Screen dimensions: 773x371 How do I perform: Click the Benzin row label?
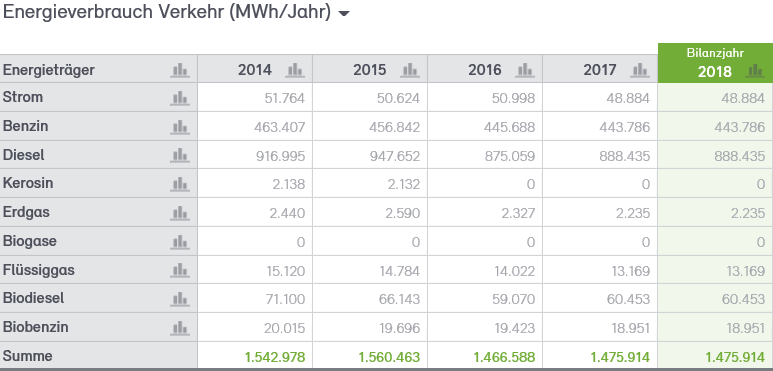point(26,126)
